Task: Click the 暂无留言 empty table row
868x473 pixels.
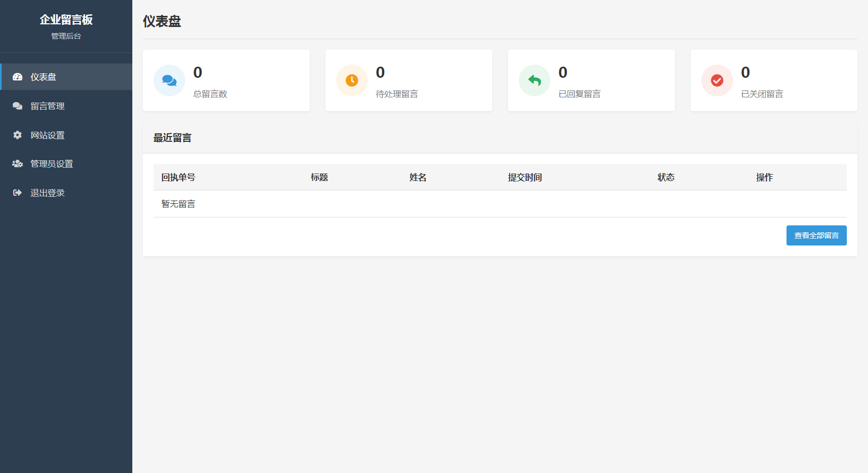Action: 178,204
